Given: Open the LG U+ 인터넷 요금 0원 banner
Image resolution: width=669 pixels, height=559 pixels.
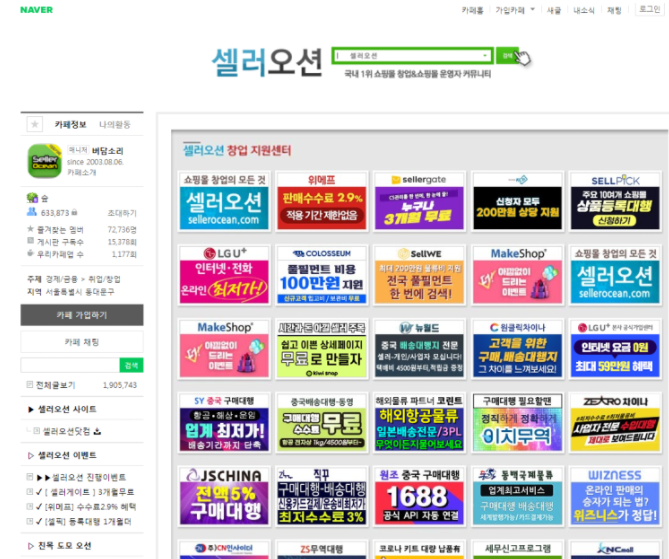Looking at the screenshot, I should [x=615, y=349].
